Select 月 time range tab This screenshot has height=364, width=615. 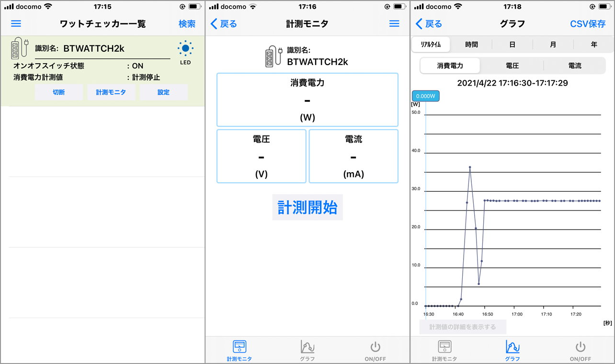tap(553, 44)
